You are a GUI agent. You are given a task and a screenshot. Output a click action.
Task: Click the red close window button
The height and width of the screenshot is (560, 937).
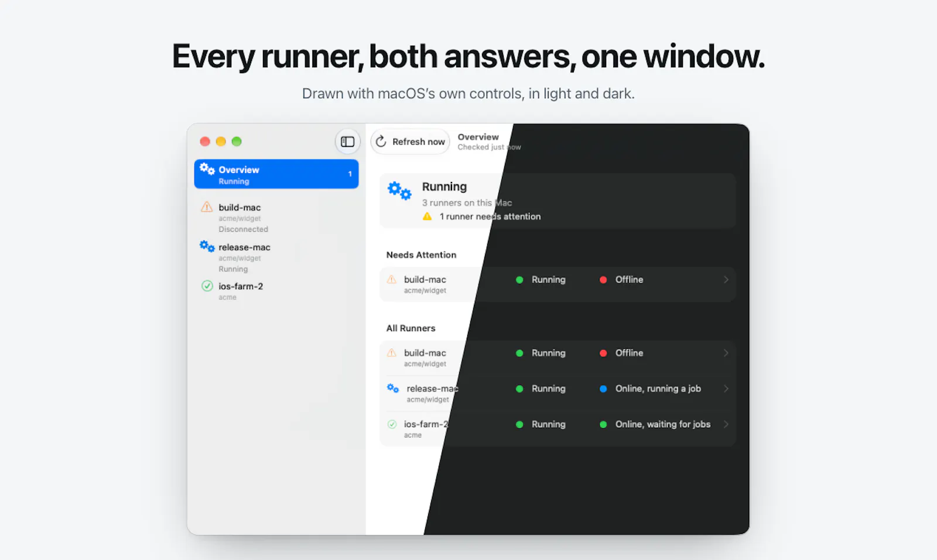point(205,141)
